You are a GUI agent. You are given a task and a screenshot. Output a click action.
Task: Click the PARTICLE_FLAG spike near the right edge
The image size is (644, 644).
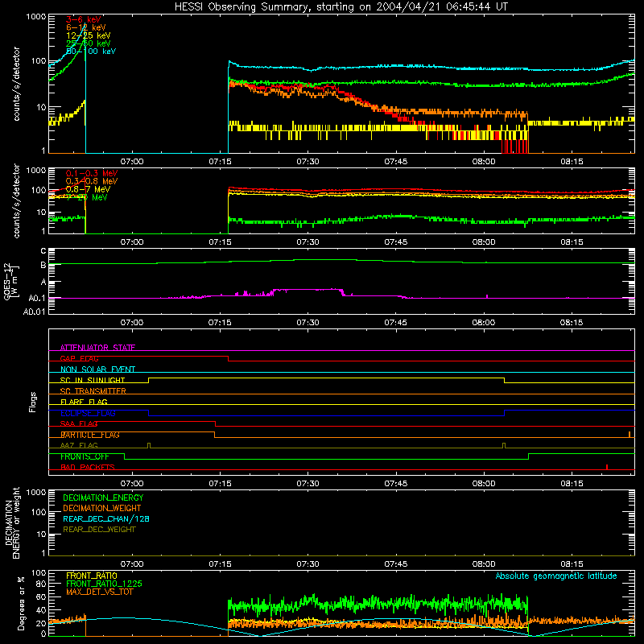click(630, 434)
